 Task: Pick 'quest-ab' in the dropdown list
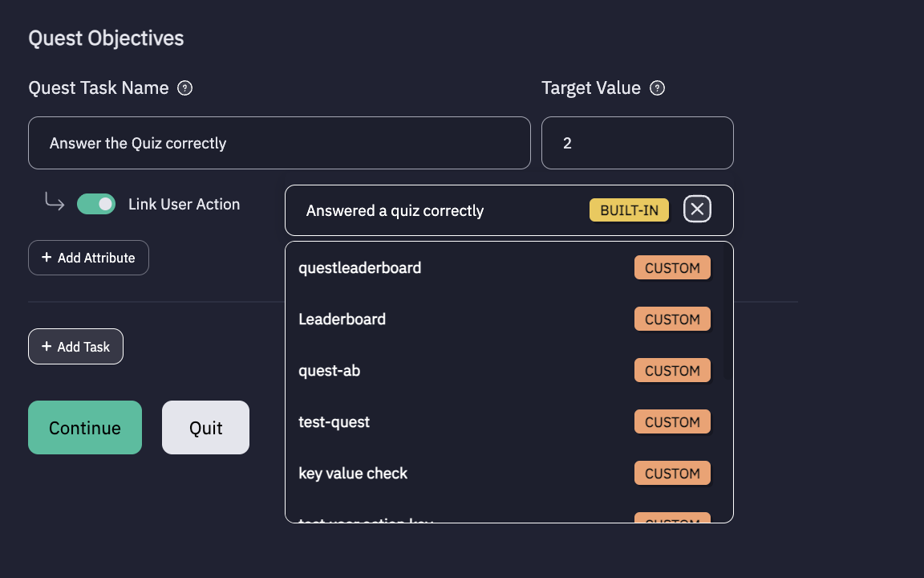tap(330, 371)
